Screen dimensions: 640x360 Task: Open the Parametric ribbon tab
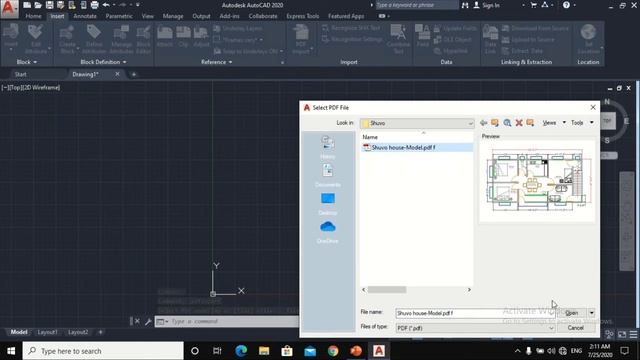coord(119,16)
